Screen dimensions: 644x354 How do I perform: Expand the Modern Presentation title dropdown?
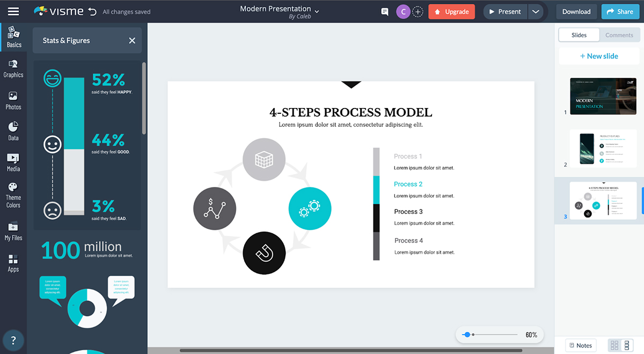(x=317, y=11)
